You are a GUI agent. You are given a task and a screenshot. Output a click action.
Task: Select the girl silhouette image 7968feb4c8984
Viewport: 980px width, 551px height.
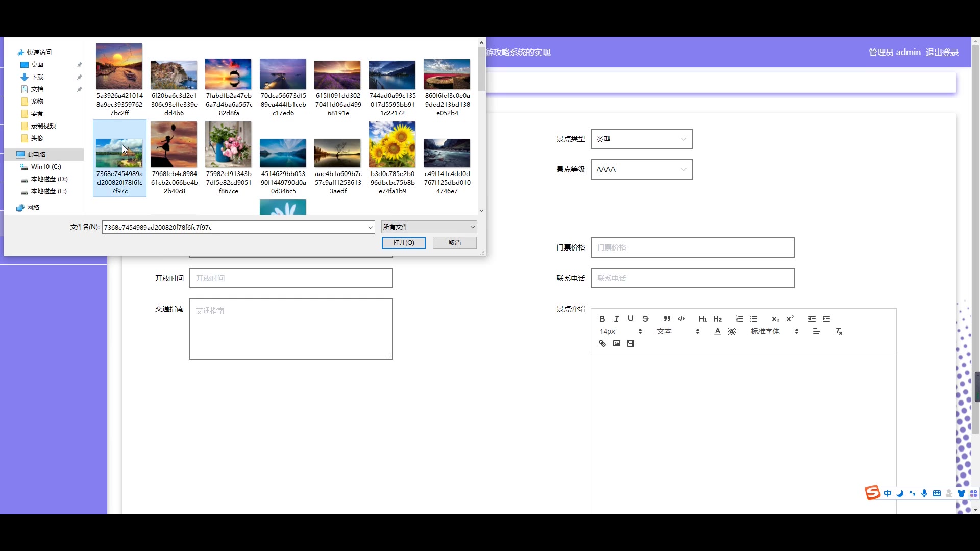(x=174, y=158)
